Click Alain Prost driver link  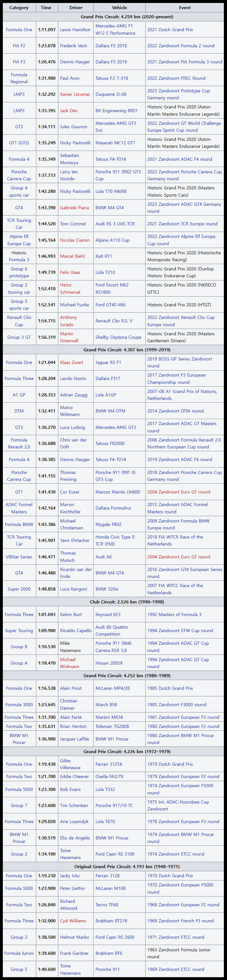(x=71, y=688)
